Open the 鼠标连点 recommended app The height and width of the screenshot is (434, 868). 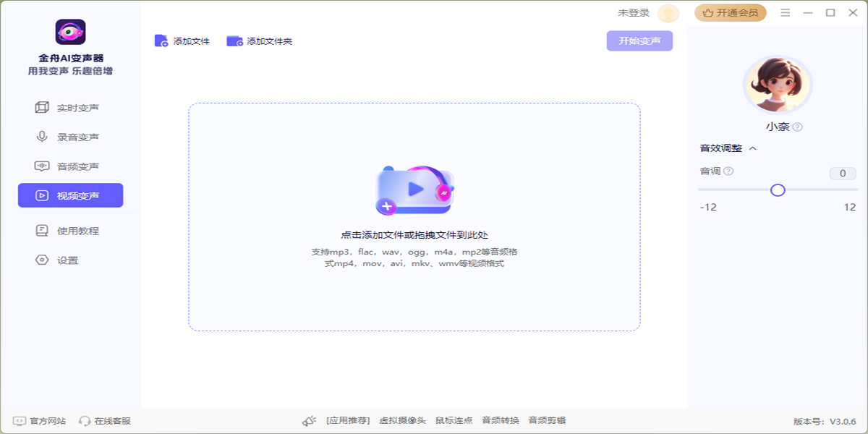coord(454,420)
